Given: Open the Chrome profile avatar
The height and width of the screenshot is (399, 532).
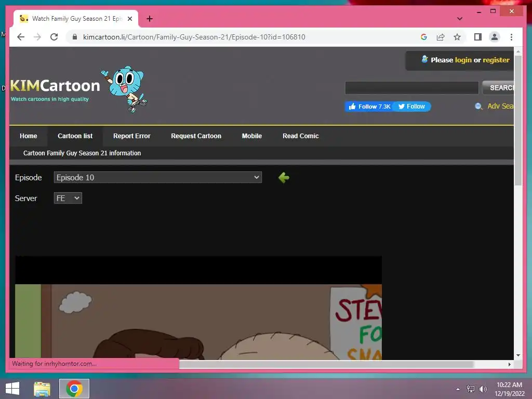Looking at the screenshot, I should 495,37.
